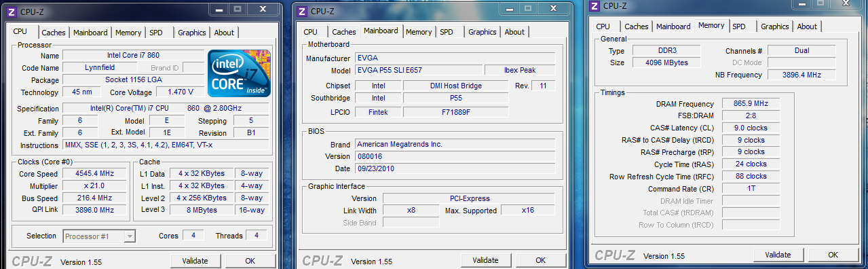Screen dimensions: 868x269
Task: Click the LPCIO value F71889F
Action: (x=456, y=112)
